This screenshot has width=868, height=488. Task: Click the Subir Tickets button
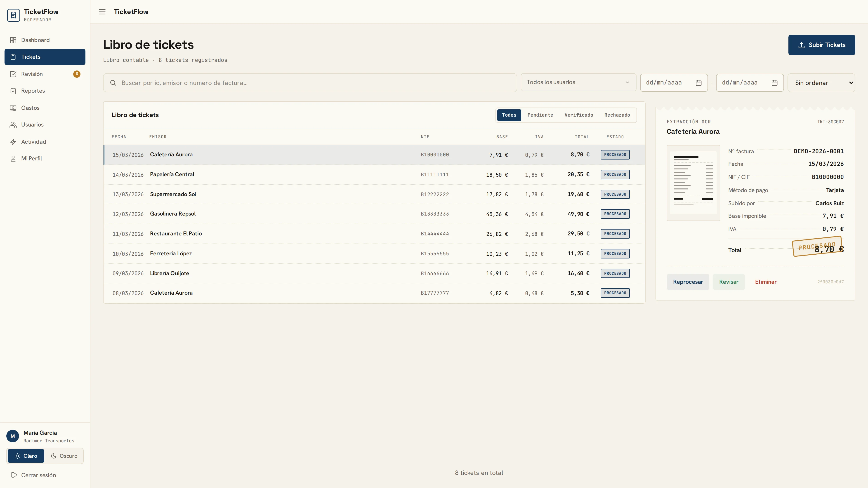[821, 45]
